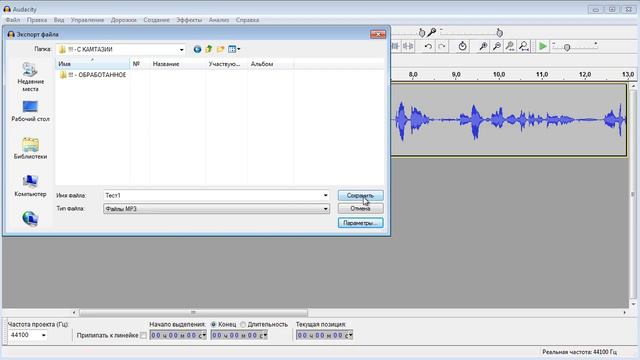The width and height of the screenshot is (640, 360).
Task: Click the Zoom Out magnifier icon
Action: (497, 46)
